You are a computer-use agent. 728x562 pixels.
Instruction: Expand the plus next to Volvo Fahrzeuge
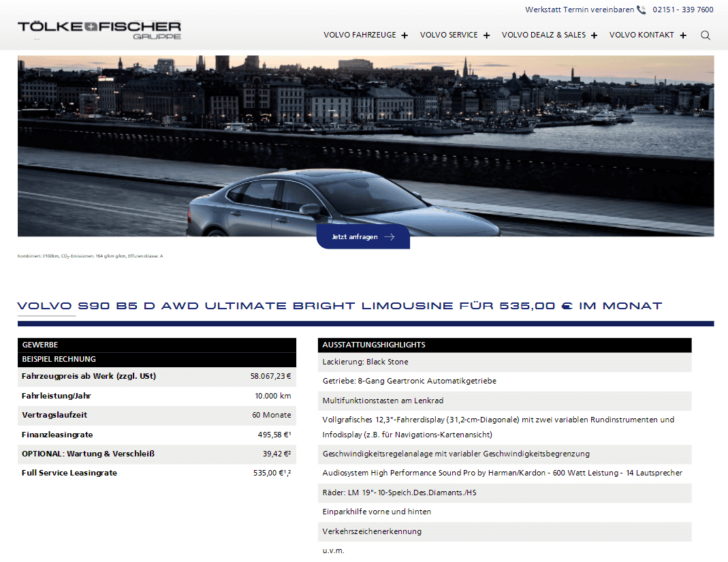click(x=405, y=35)
